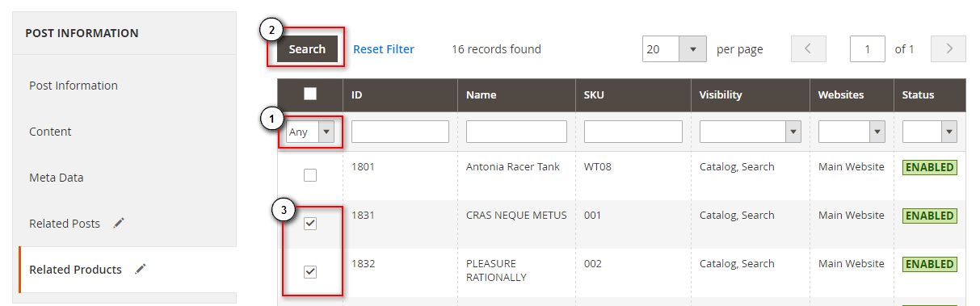
Task: Sort by the SKU column header
Action: point(594,94)
